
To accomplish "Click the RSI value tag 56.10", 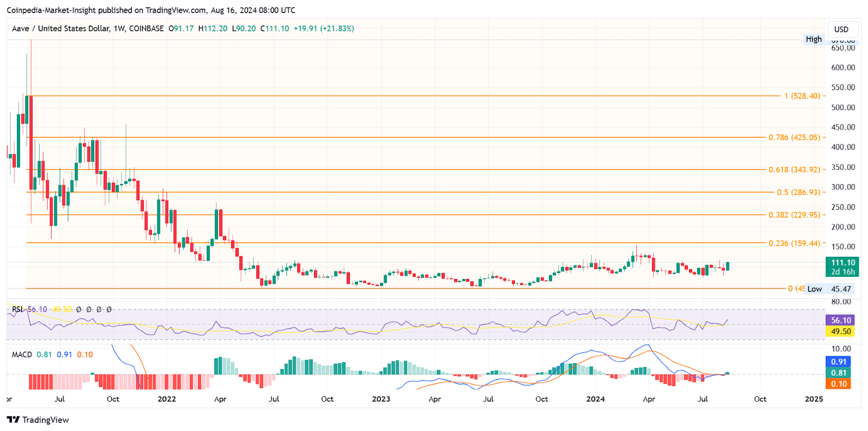I will (x=841, y=320).
